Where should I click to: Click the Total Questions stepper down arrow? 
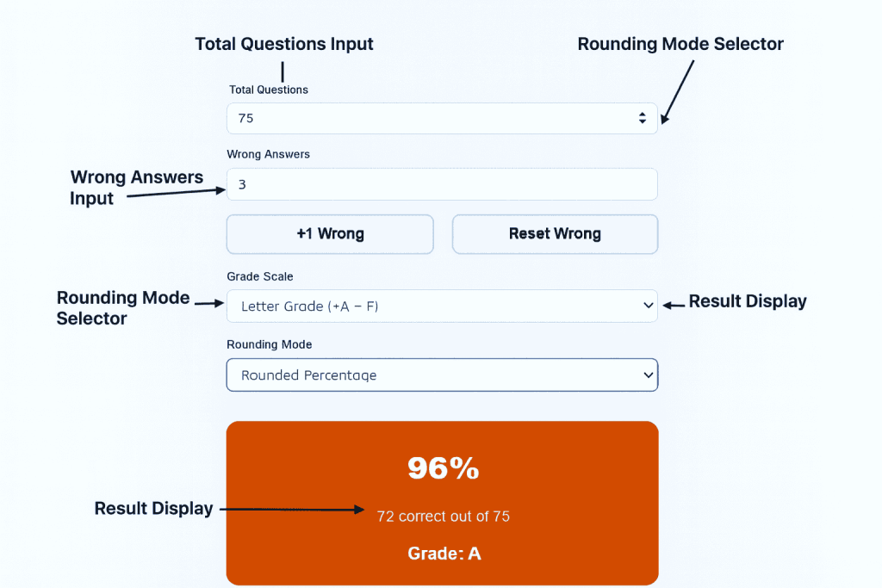click(x=643, y=122)
